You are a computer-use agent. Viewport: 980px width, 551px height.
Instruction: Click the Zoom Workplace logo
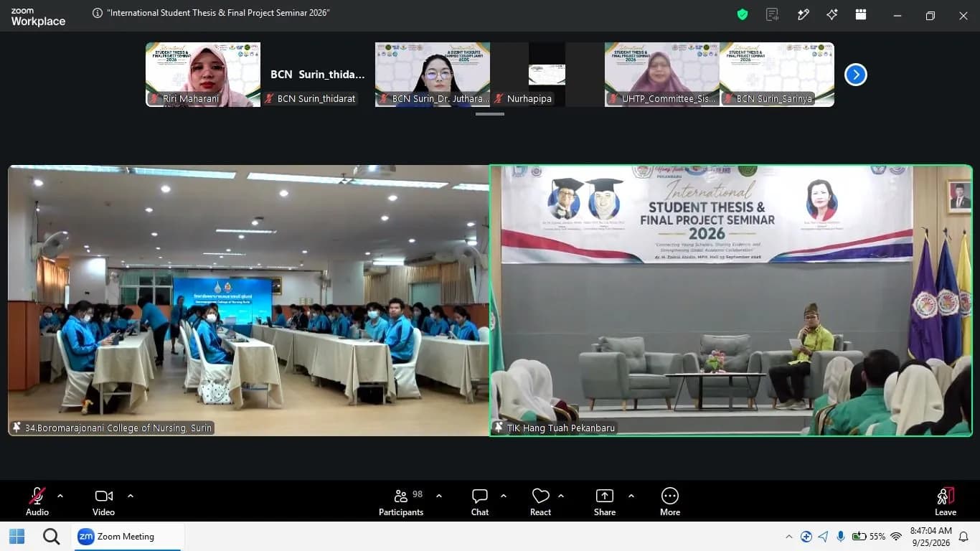tap(38, 17)
